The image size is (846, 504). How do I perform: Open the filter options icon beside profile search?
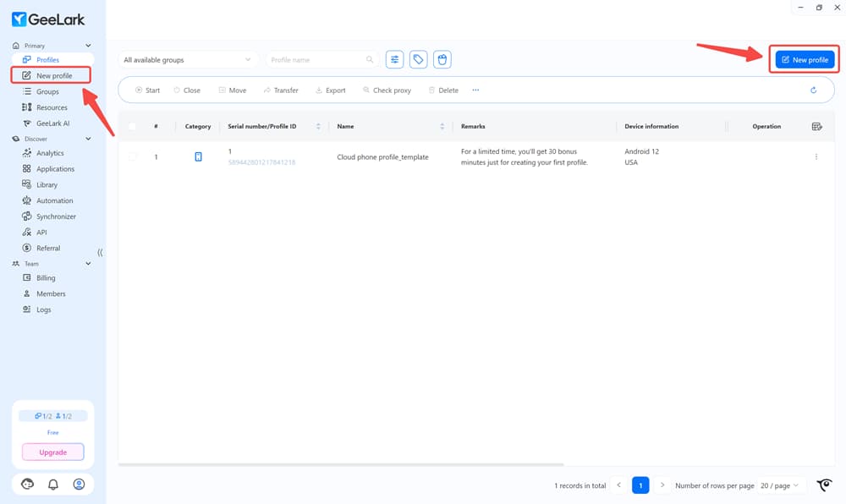[x=394, y=59]
